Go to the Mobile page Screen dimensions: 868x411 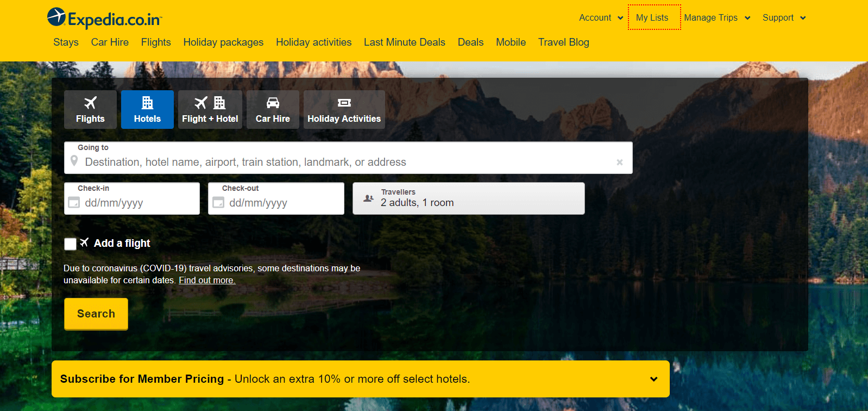pyautogui.click(x=511, y=42)
